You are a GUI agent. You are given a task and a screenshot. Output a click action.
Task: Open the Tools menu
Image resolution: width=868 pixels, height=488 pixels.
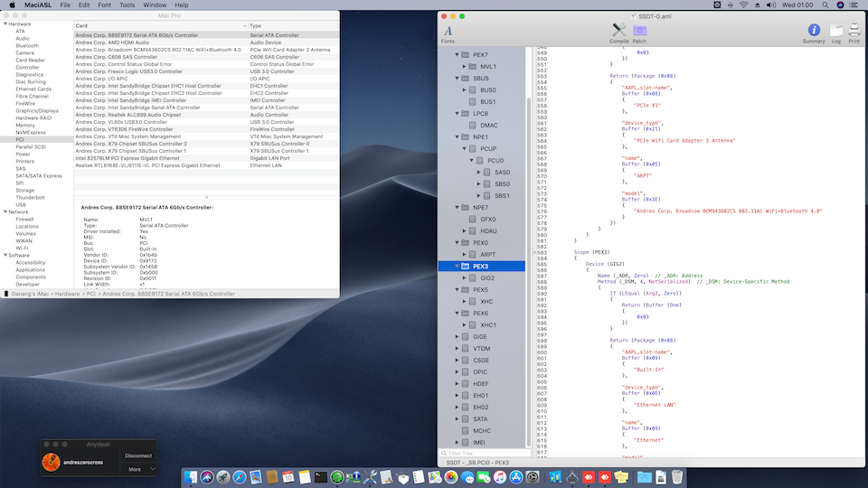pos(127,5)
